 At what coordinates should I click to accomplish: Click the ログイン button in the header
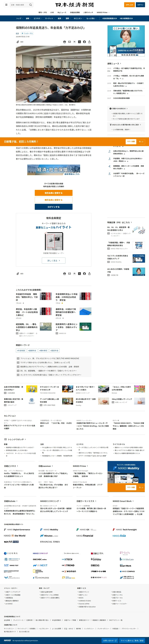(x=140, y=5)
